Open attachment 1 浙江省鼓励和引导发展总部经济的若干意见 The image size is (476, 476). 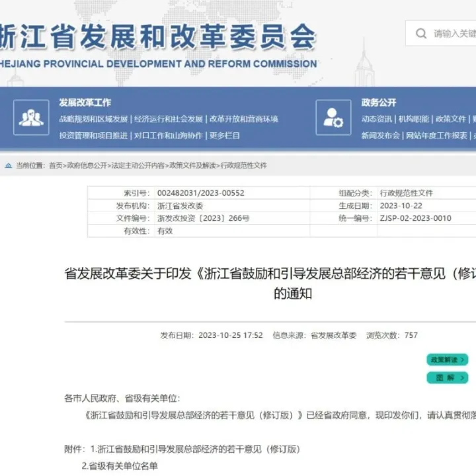[195, 450]
